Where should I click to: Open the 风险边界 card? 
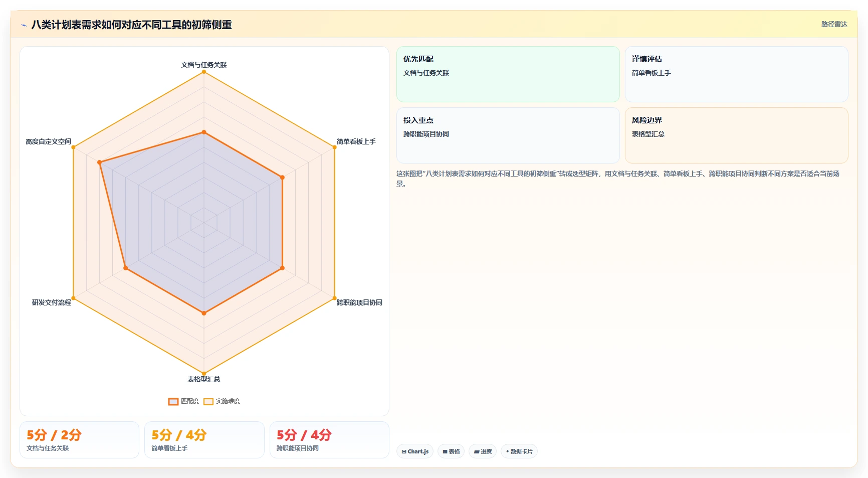(x=736, y=135)
